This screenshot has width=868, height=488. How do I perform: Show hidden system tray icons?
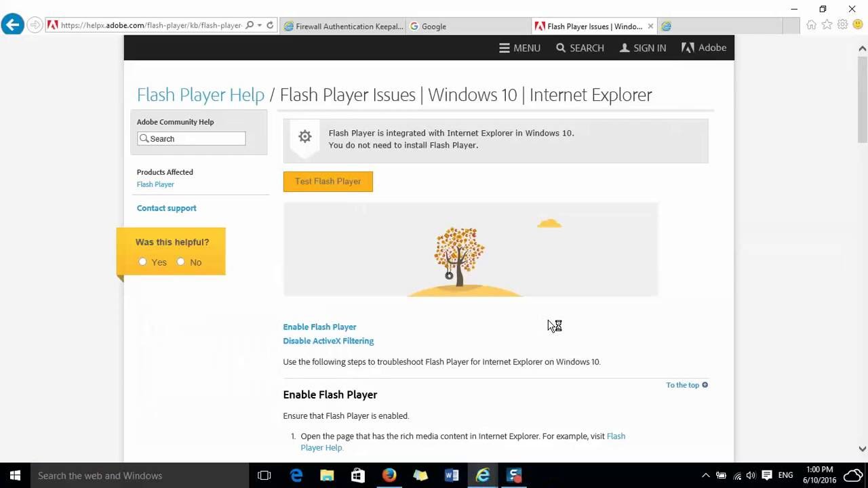point(705,476)
